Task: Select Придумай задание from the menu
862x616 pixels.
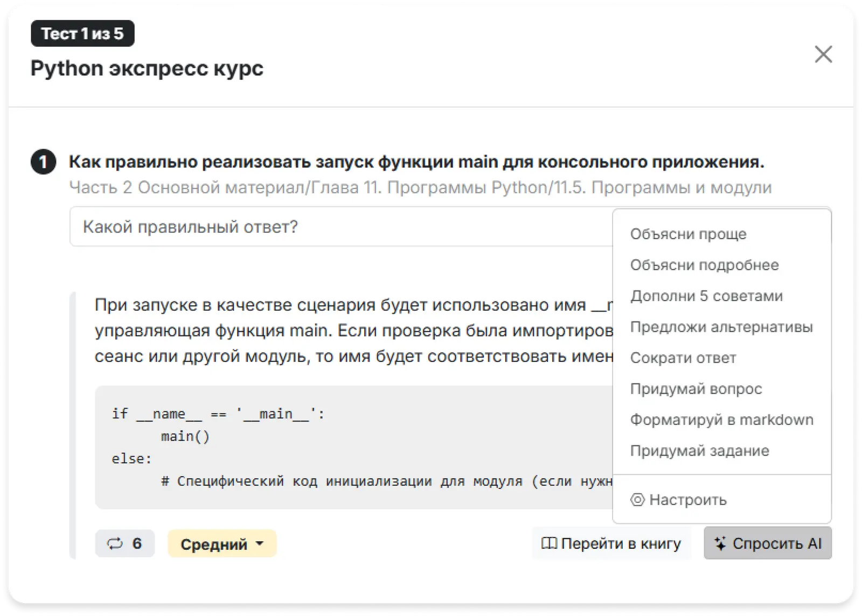Action: 699,451
